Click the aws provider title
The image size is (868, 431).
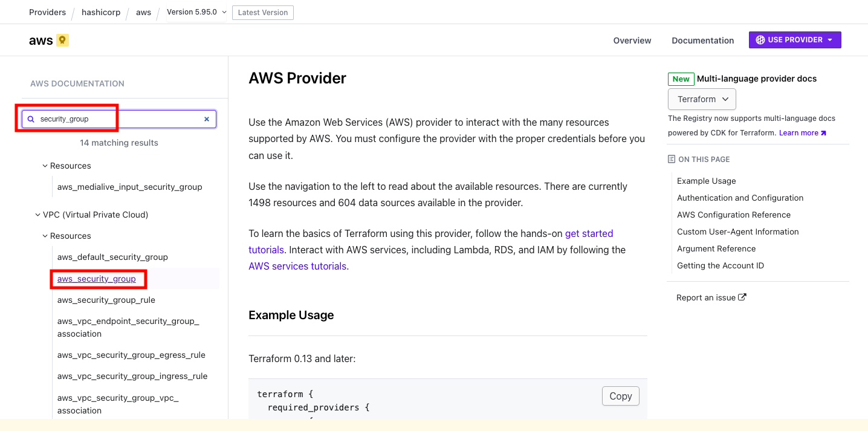(41, 41)
